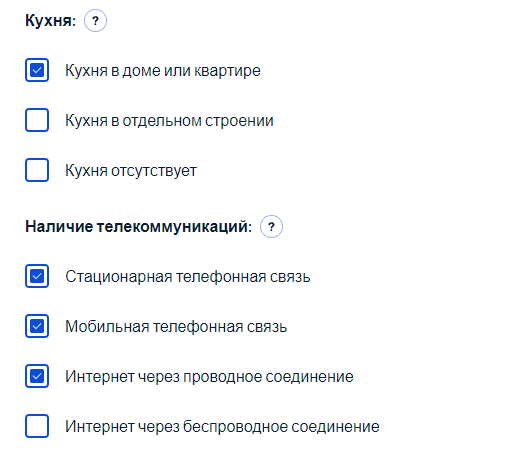Disable the Мобильная телефонная связь checkbox

[37, 326]
